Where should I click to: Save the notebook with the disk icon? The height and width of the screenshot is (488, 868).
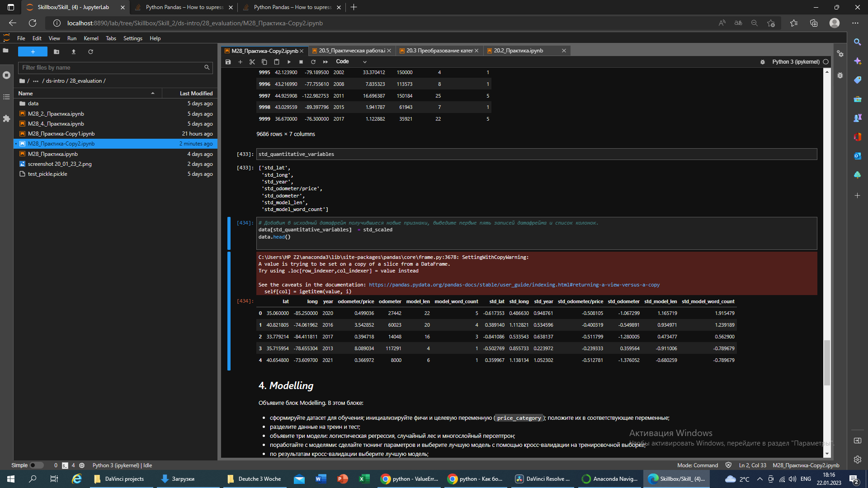point(228,62)
